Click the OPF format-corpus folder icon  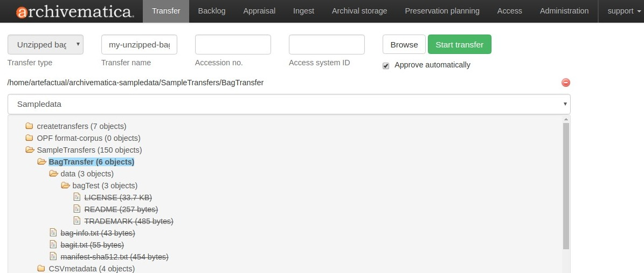point(30,138)
